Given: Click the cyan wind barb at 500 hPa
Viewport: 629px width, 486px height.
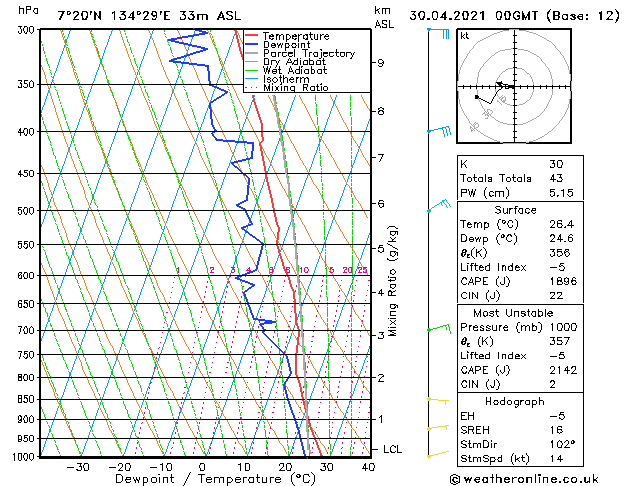Looking at the screenshot, I should coord(439,205).
